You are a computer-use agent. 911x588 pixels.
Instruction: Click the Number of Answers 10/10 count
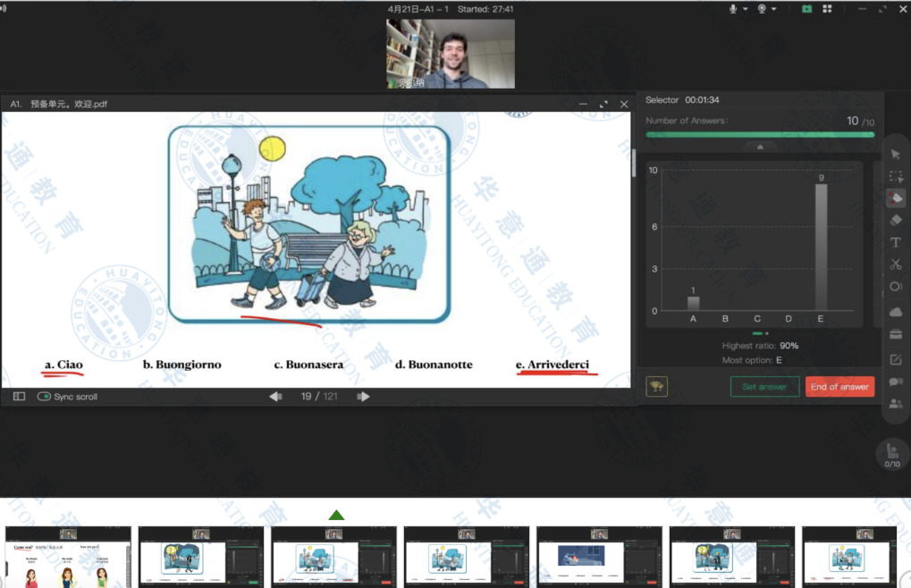(860, 121)
